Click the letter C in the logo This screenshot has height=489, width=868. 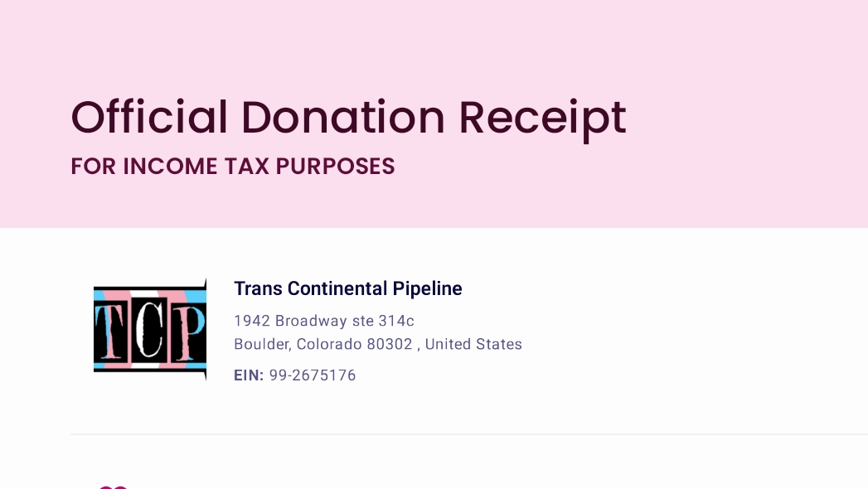pyautogui.click(x=150, y=330)
